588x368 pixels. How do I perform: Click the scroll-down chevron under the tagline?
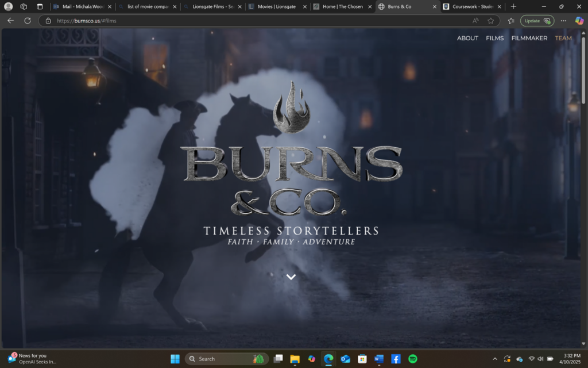click(x=291, y=277)
